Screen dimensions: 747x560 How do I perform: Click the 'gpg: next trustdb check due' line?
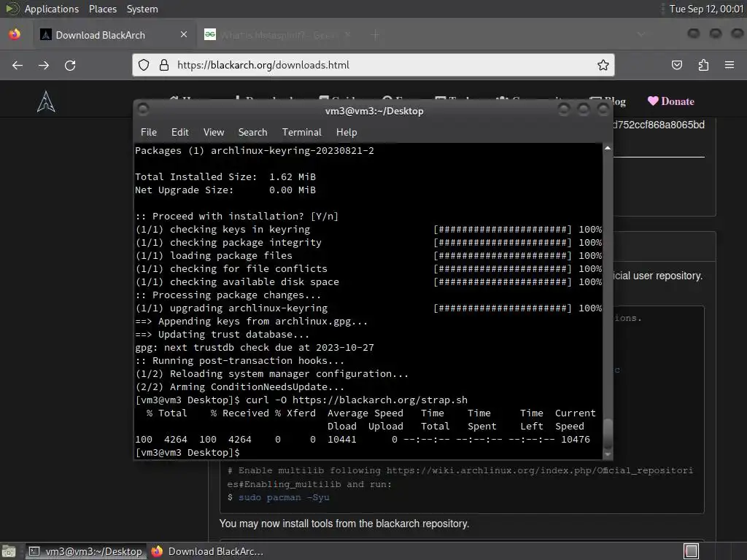click(255, 348)
